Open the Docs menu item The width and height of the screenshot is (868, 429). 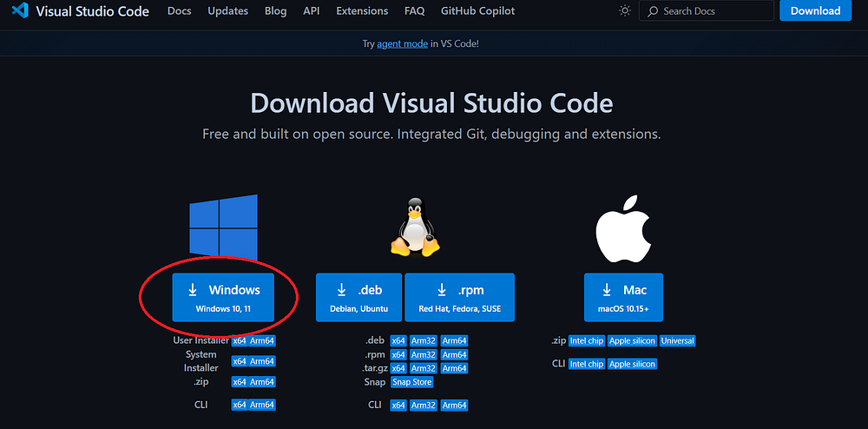tap(179, 11)
